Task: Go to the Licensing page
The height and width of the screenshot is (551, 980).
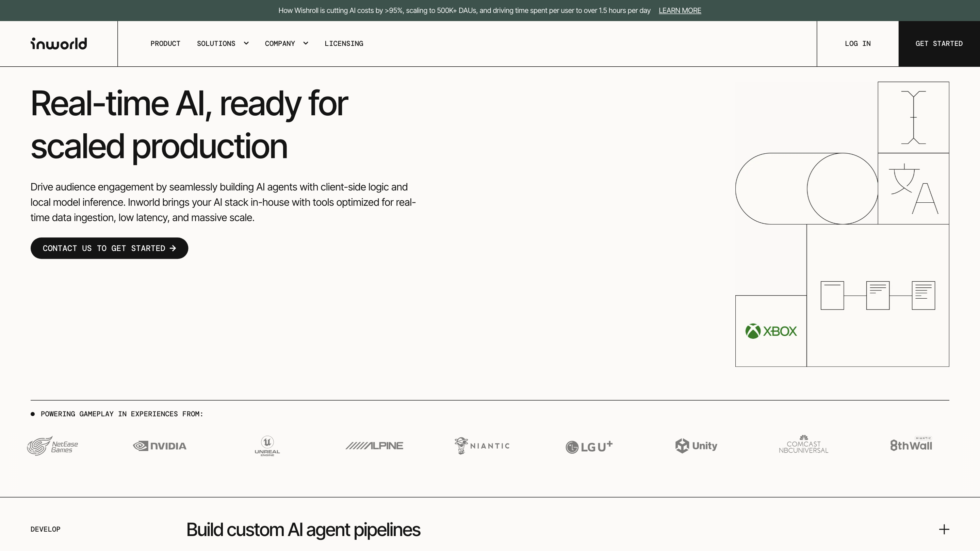Action: [344, 44]
